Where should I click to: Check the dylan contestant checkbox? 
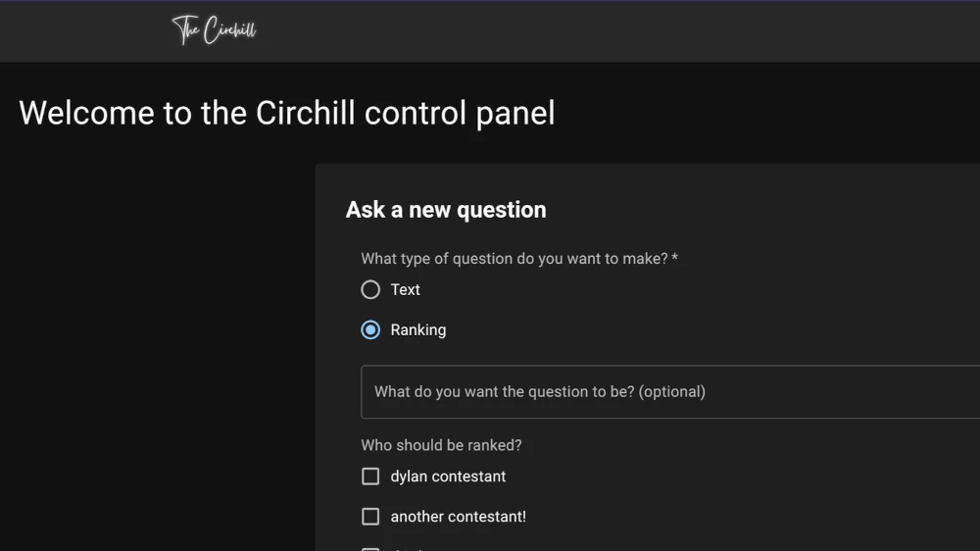pos(370,476)
